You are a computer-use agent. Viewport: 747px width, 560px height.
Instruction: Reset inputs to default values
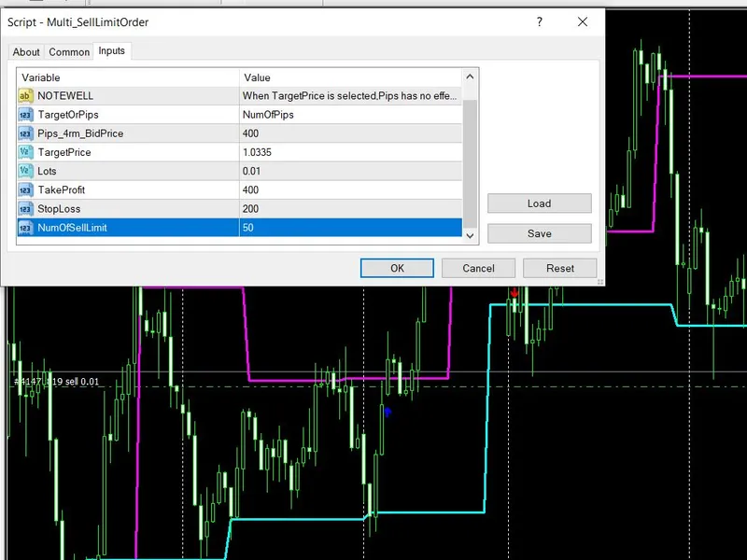point(559,268)
